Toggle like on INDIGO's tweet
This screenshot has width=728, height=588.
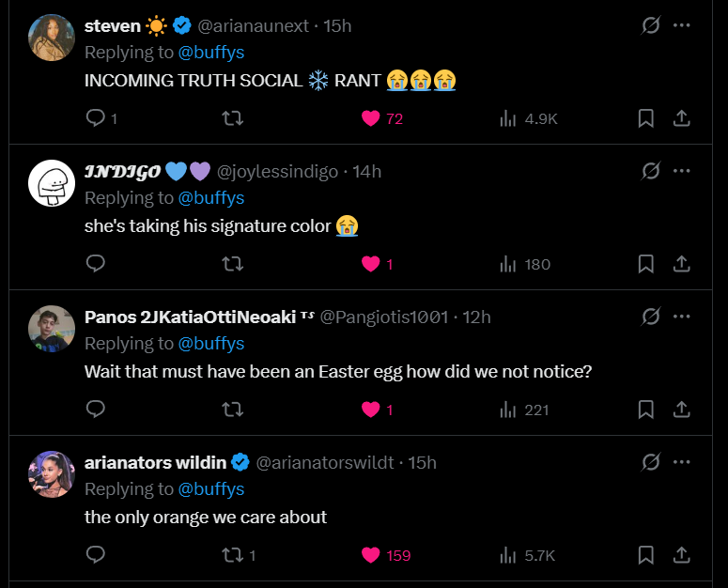pos(371,264)
